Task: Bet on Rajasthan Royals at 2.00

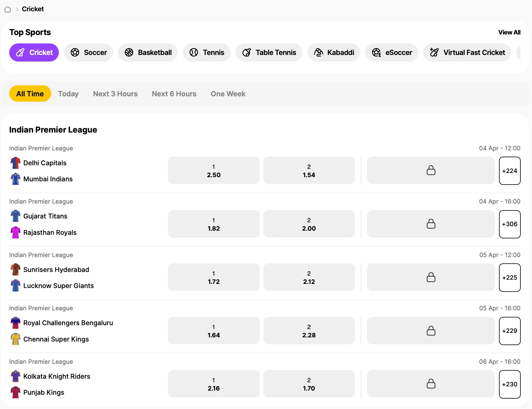Action: click(309, 224)
